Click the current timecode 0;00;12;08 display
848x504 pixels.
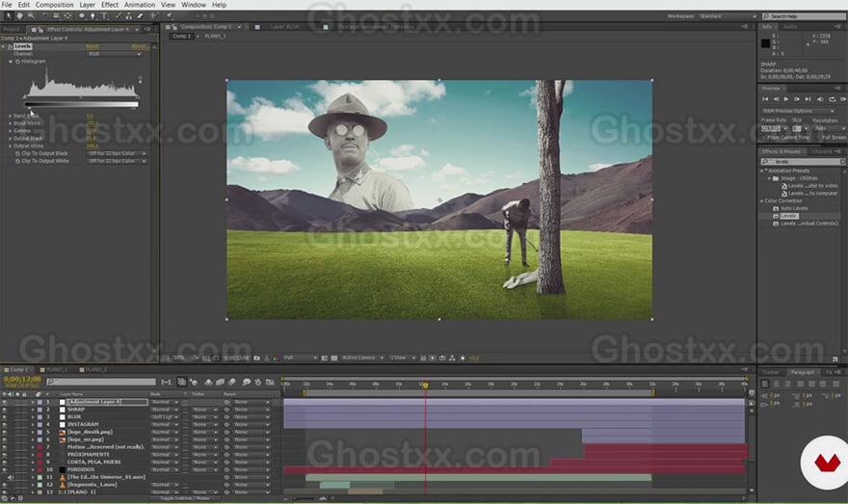tap(22, 380)
